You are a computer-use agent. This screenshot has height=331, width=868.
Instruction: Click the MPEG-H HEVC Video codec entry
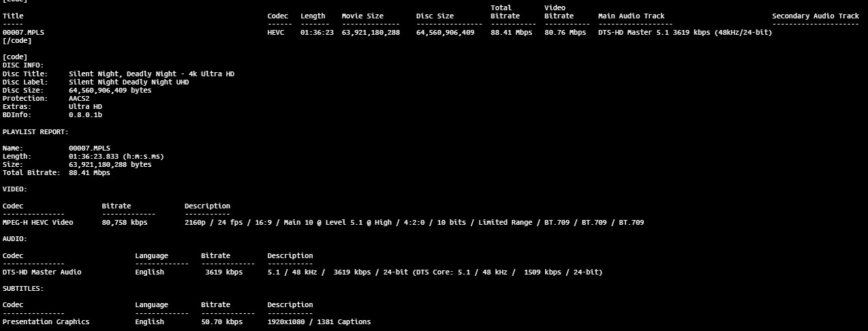point(37,222)
